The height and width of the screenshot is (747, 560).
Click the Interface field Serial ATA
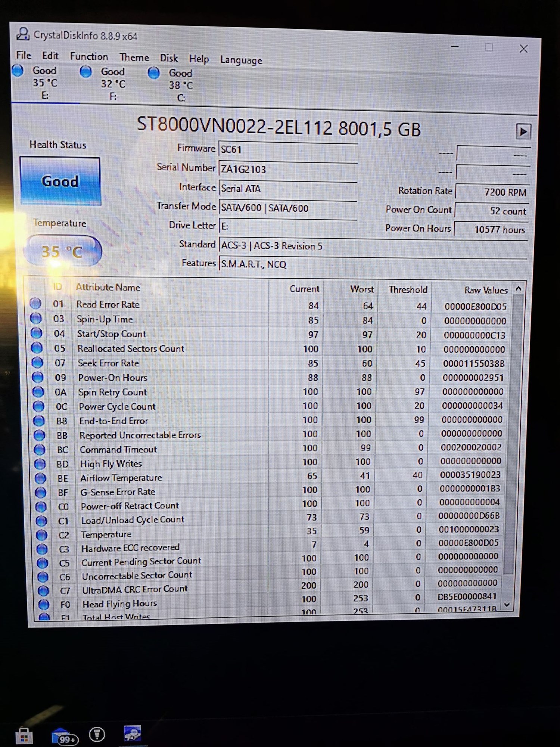click(288, 189)
